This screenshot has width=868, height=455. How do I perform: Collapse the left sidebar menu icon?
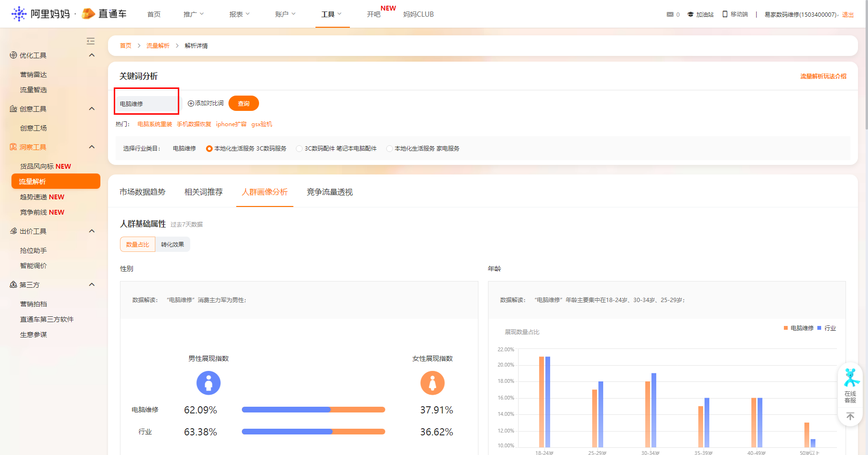point(90,41)
